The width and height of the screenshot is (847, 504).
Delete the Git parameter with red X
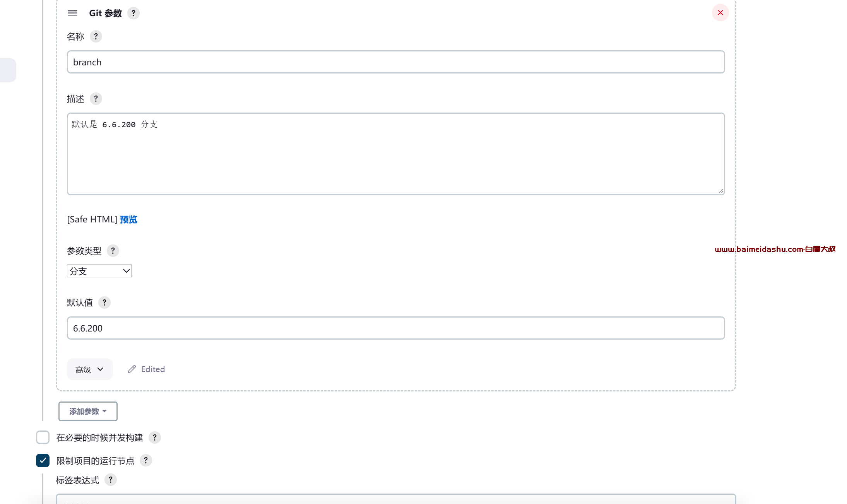coord(720,13)
